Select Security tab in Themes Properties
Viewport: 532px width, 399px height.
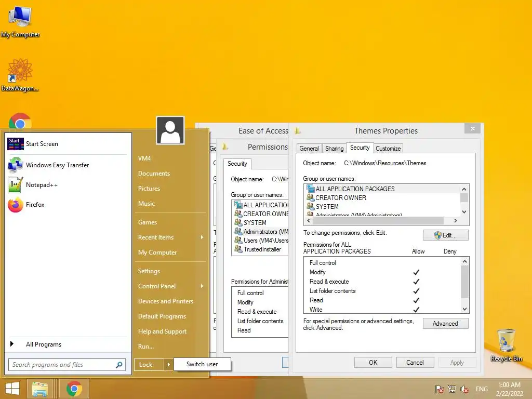click(x=360, y=148)
